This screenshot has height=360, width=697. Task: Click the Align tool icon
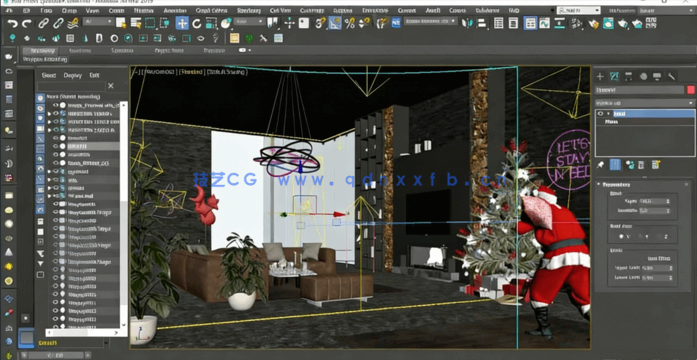click(481, 23)
